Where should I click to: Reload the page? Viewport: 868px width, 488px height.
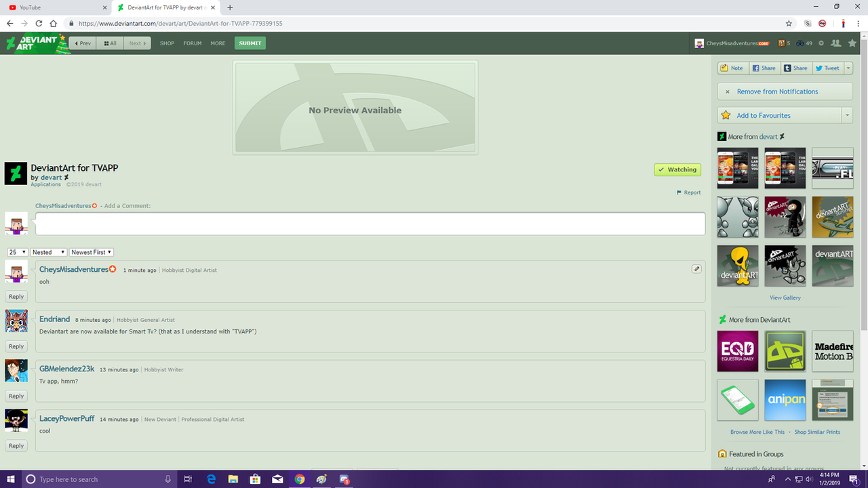pyautogui.click(x=39, y=23)
